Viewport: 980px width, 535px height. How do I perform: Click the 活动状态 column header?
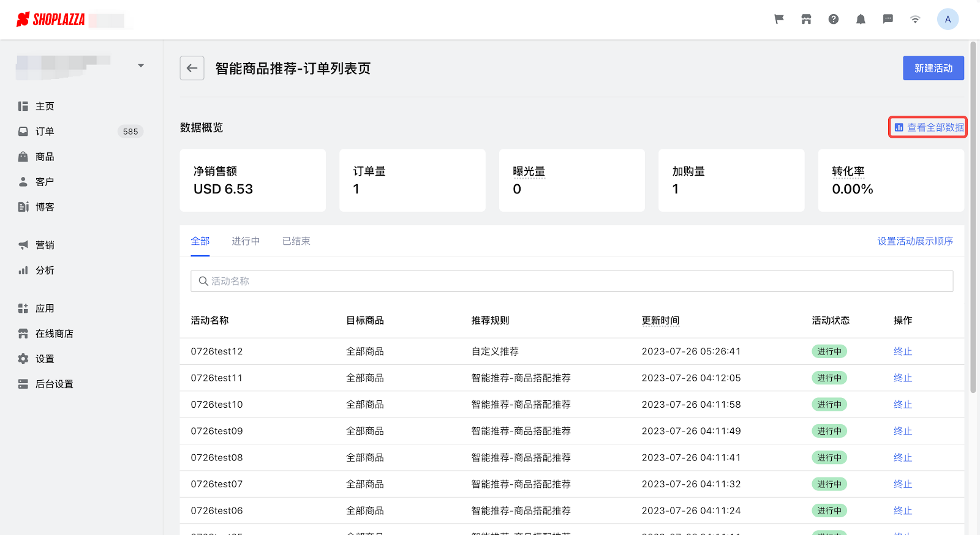point(831,320)
